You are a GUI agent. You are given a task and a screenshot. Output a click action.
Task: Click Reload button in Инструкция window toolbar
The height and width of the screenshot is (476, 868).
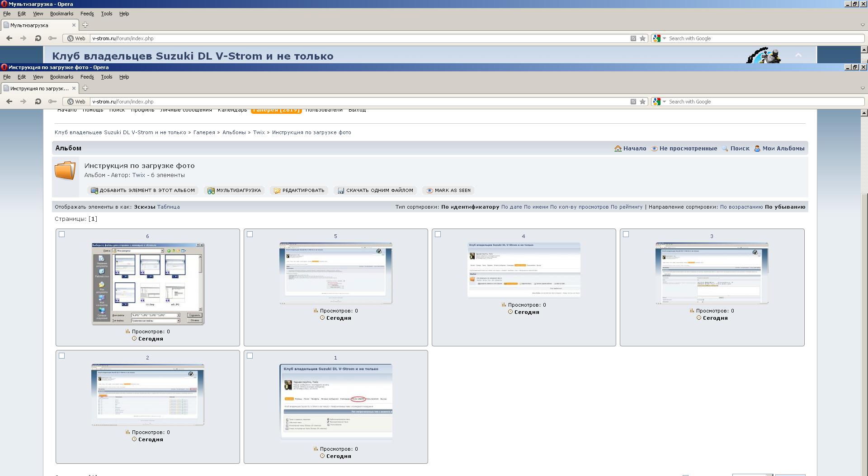point(38,102)
